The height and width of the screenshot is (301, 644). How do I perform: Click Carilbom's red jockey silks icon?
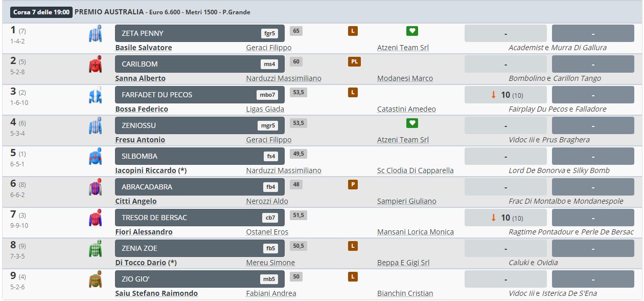click(95, 65)
